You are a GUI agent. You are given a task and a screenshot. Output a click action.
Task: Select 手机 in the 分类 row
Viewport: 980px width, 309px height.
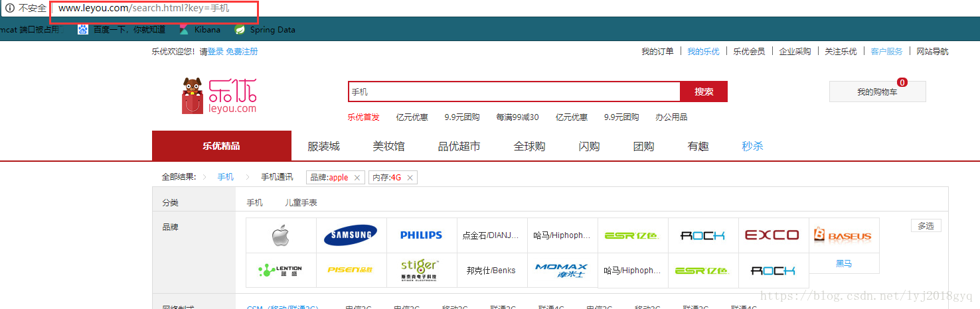point(255,203)
